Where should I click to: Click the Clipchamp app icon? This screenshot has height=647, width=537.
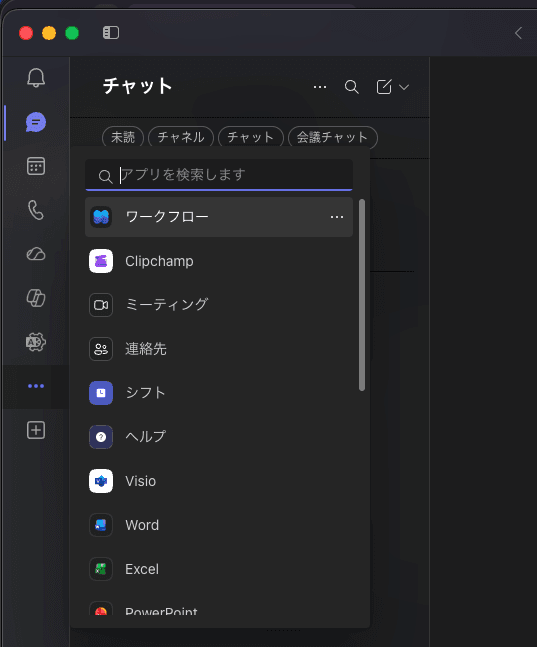point(101,261)
